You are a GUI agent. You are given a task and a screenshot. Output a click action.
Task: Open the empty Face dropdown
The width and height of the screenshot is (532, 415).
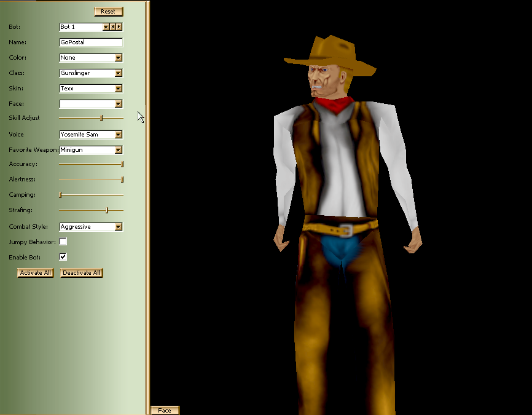pyautogui.click(x=91, y=104)
